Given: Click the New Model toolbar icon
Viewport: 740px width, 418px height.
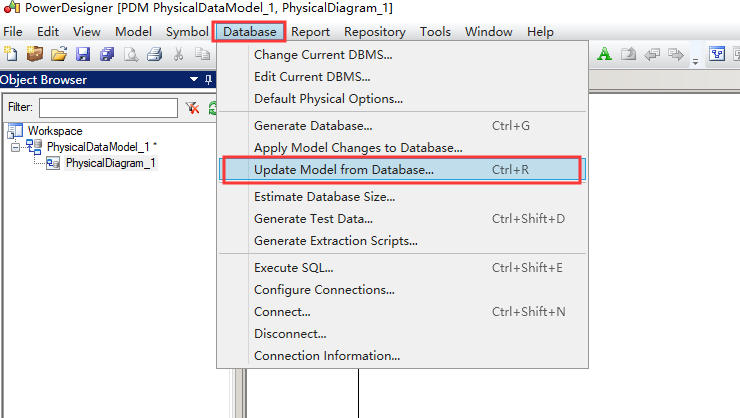Looking at the screenshot, I should point(10,54).
